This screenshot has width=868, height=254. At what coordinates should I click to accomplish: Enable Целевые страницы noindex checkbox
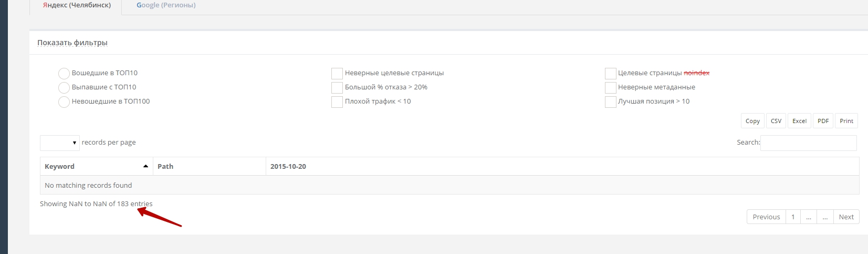[610, 73]
